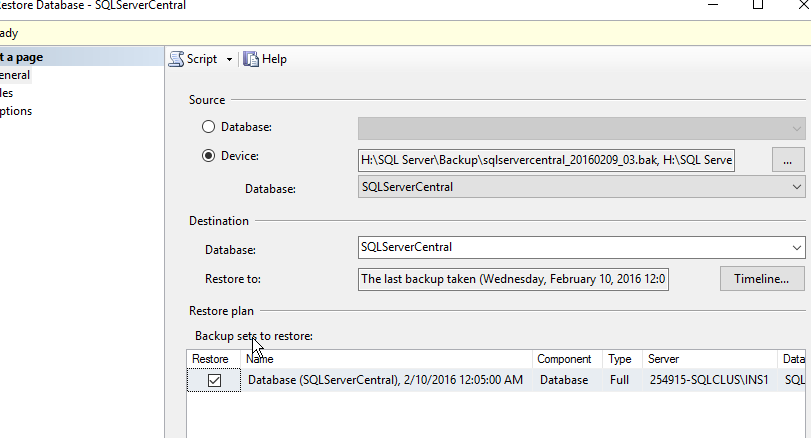Screen dimensions: 811x438
Task: Click the Server column header
Action: tap(710, 359)
